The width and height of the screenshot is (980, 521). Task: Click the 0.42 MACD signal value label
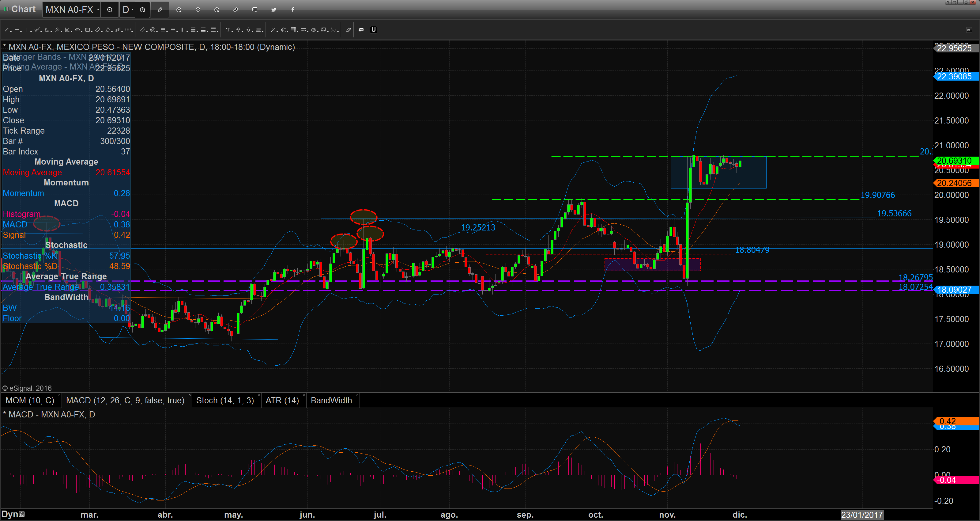point(956,421)
